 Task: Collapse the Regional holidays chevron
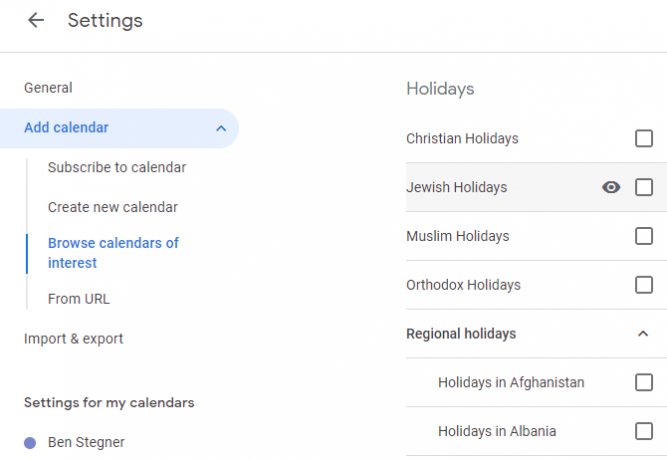(643, 334)
